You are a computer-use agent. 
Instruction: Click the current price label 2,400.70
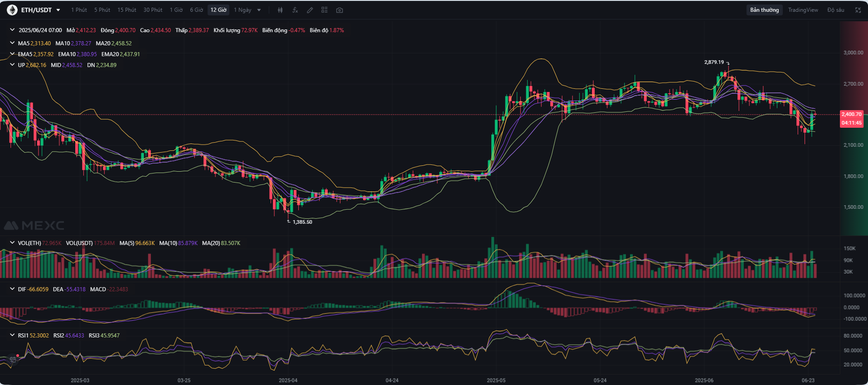(852, 115)
